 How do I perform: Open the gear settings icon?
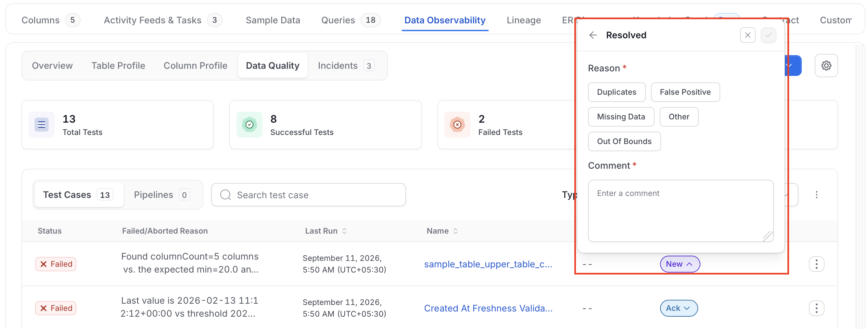tap(826, 65)
